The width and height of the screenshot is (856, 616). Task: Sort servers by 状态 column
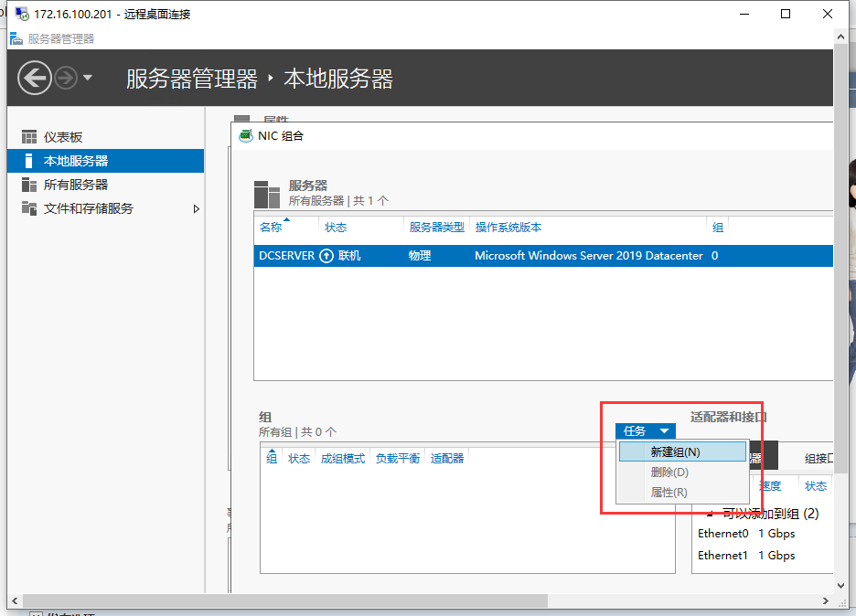pos(336,228)
